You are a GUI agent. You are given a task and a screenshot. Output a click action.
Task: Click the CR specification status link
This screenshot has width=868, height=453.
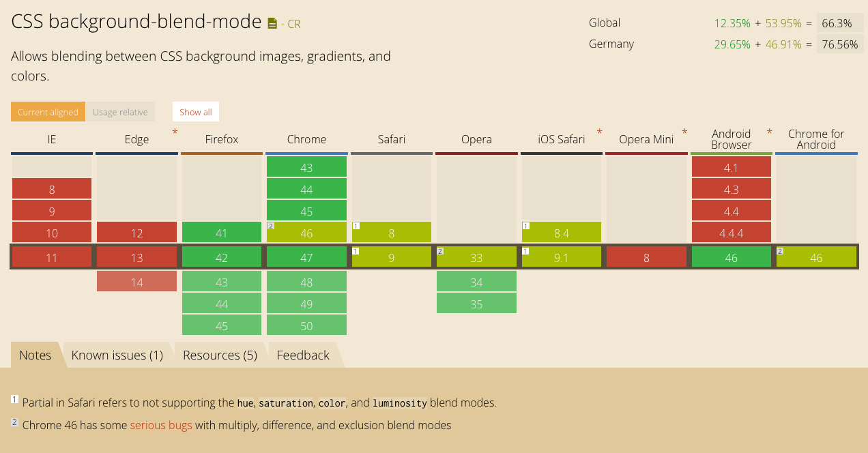(293, 23)
